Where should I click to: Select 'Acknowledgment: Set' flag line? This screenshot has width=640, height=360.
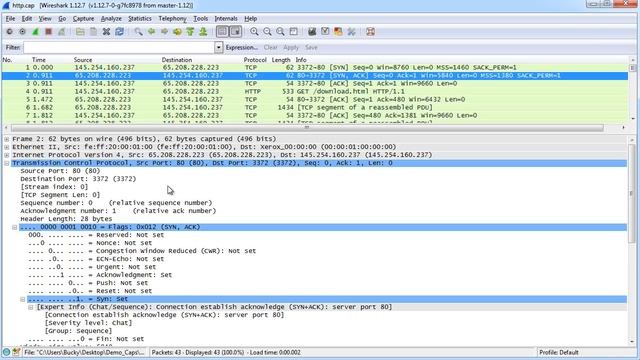click(x=100, y=275)
